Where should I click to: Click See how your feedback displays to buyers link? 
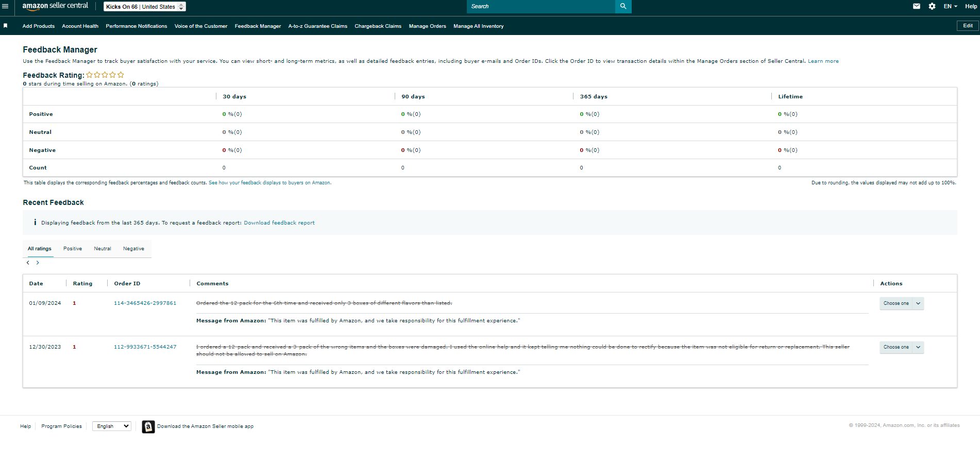[x=270, y=183]
